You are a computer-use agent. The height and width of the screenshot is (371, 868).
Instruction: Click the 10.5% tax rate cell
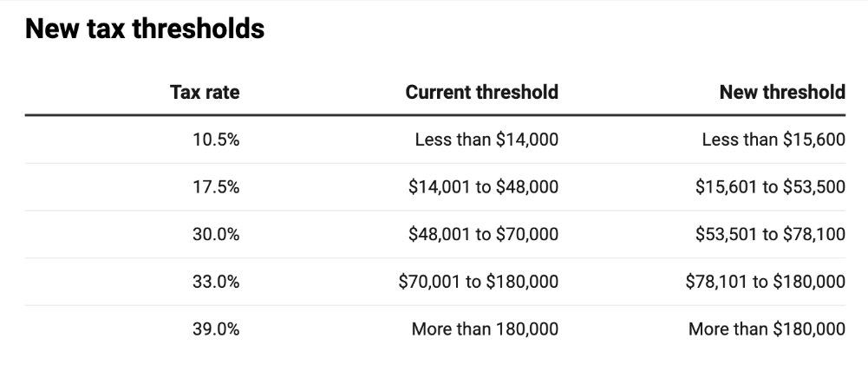216,140
